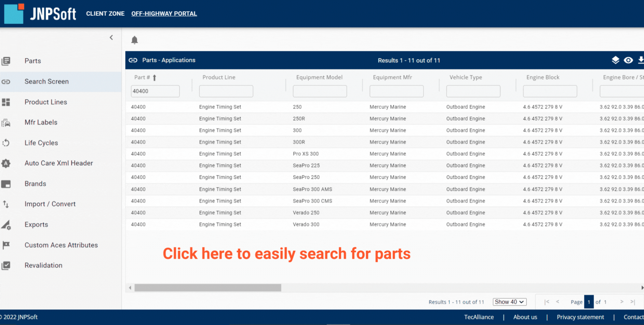Click the horizontal scrollbar thumb
The width and height of the screenshot is (644, 325).
[208, 288]
